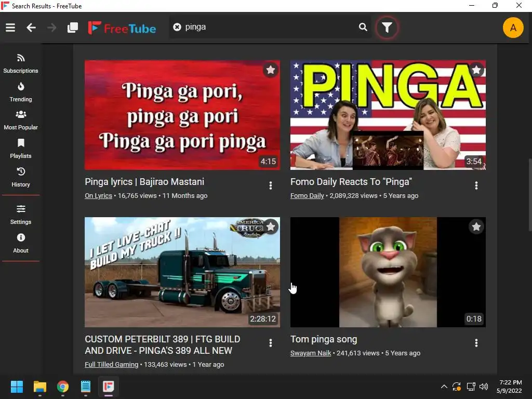Open Subscriptions in sidebar
The image size is (532, 399).
coord(21,64)
